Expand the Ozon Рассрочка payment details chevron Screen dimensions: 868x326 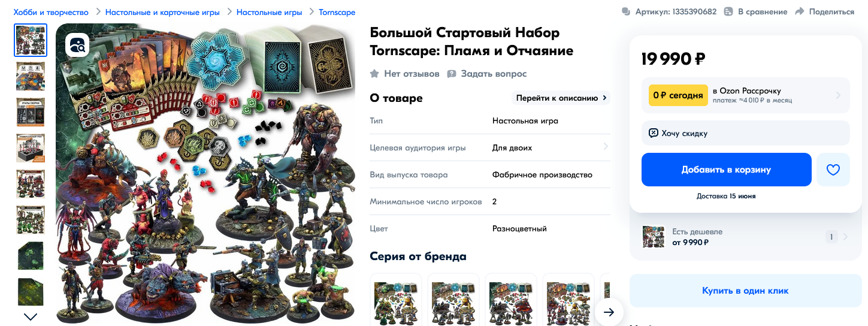click(838, 95)
